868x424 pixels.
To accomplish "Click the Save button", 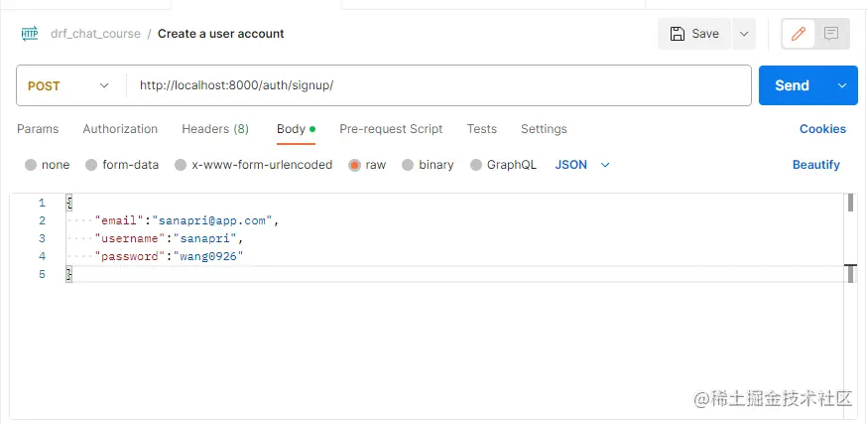I will tap(694, 34).
